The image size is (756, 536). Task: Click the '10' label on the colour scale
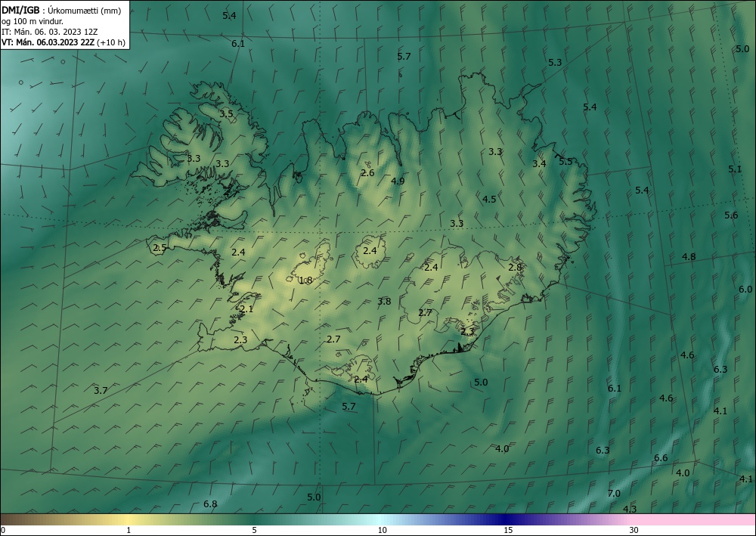pyautogui.click(x=382, y=530)
